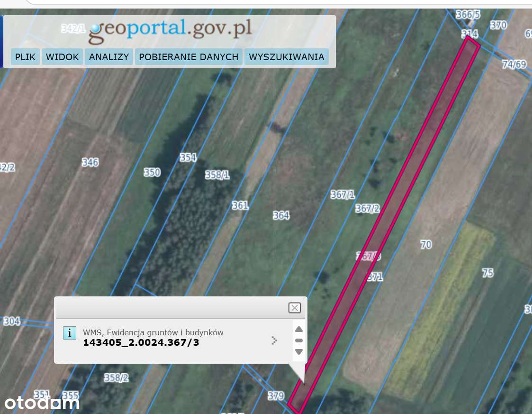532x414 pixels.
Task: Click parcel label 358/2 on map
Action: click(x=116, y=377)
